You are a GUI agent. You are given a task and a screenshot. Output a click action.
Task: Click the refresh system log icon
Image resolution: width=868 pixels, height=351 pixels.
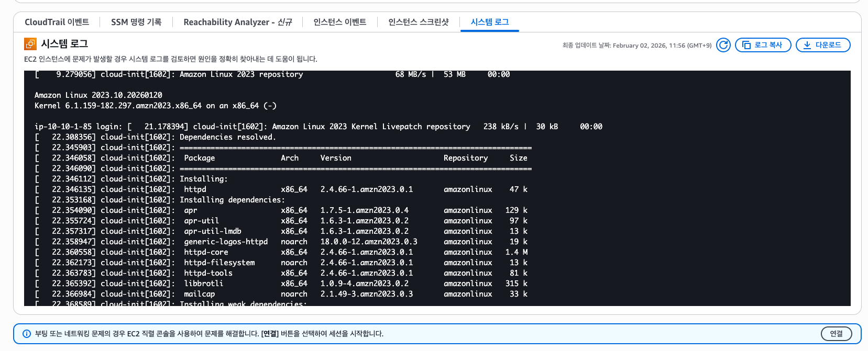723,45
